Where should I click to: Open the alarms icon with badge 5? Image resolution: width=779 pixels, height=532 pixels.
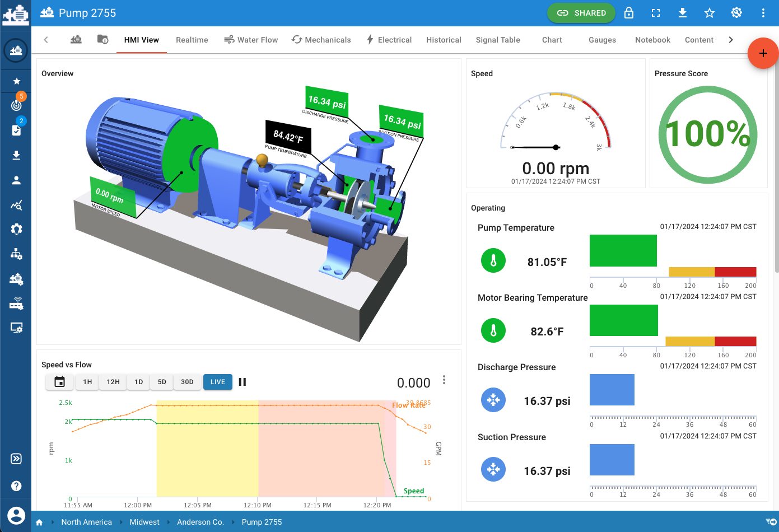point(16,105)
